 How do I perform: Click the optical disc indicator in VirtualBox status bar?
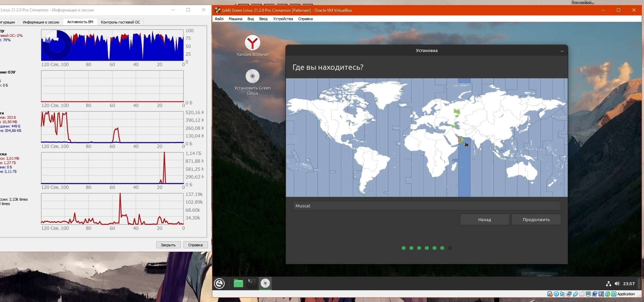556,294
